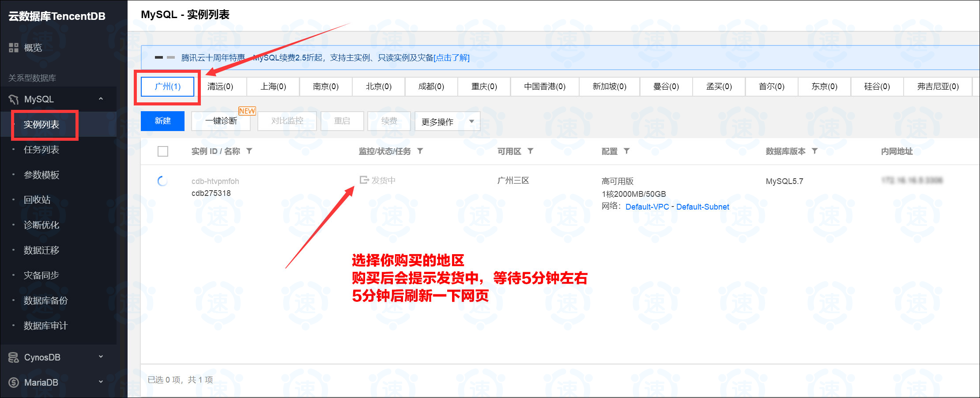
Task: Select the 首尔(0) region tab
Action: (772, 86)
